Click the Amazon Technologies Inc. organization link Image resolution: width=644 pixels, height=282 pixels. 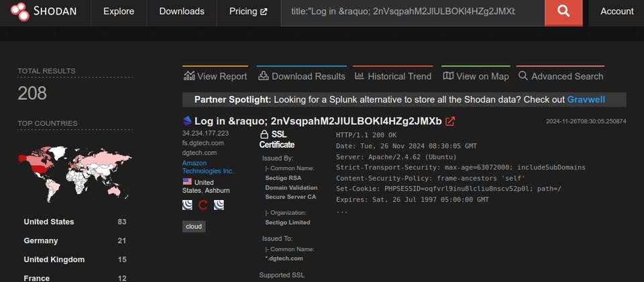[x=208, y=167]
